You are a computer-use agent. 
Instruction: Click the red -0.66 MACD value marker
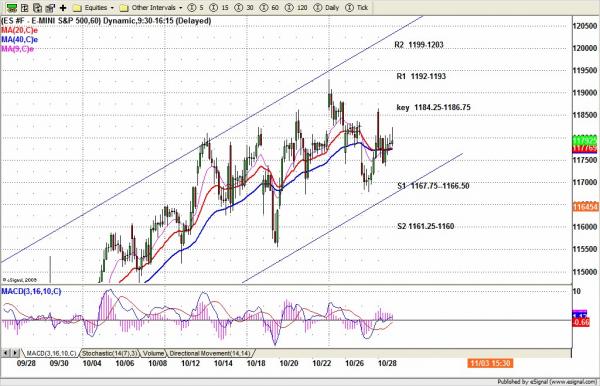[581, 322]
